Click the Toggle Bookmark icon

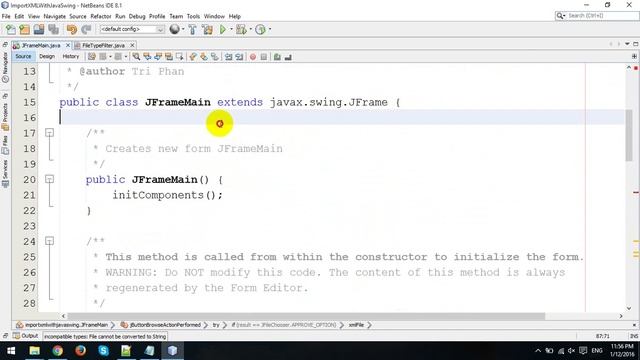(x=214, y=57)
